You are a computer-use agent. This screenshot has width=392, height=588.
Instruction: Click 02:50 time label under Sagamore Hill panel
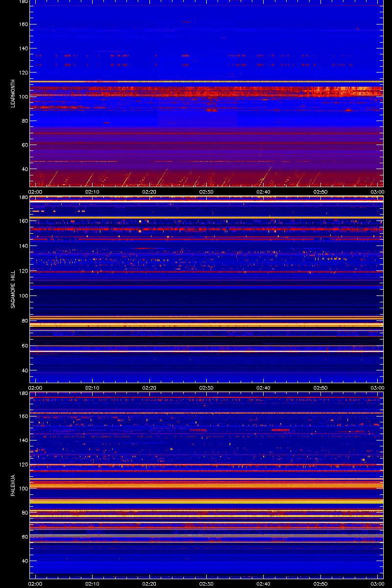[x=320, y=388]
